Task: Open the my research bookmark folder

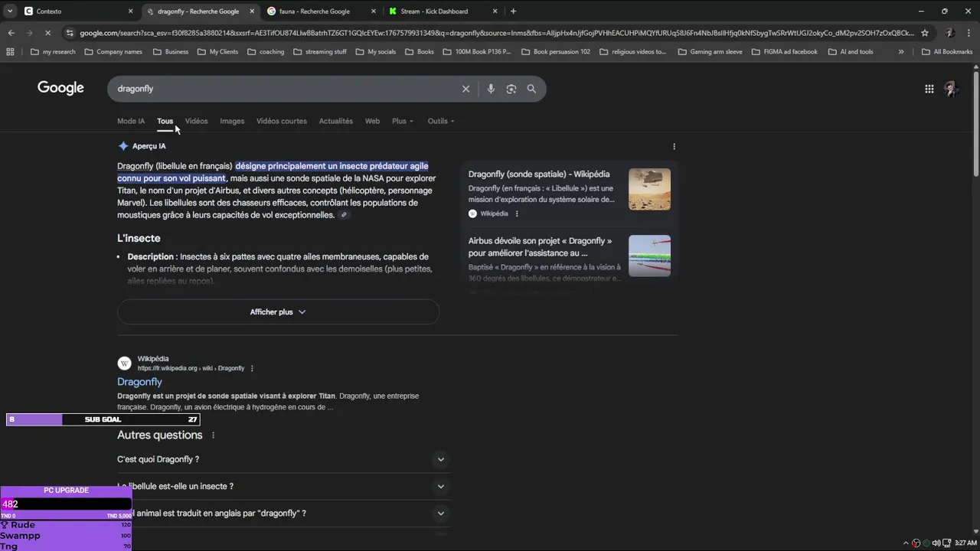Action: pos(53,52)
